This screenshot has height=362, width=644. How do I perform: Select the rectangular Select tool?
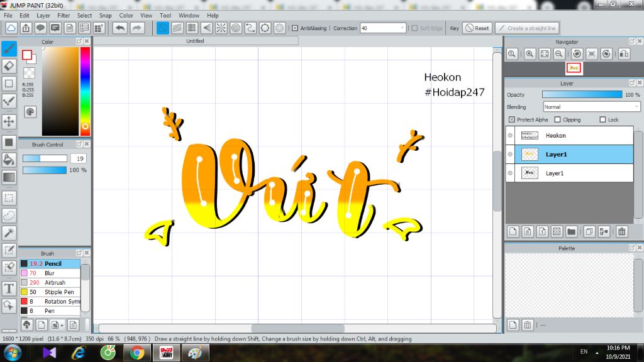point(9,198)
